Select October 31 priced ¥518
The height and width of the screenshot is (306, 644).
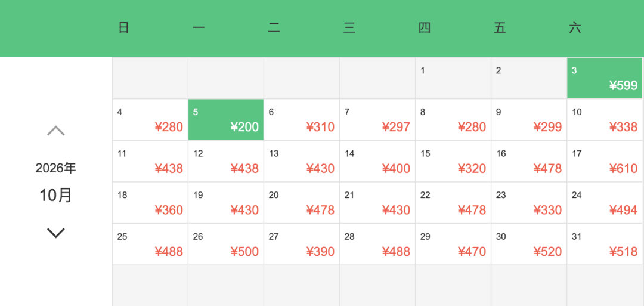(x=605, y=245)
